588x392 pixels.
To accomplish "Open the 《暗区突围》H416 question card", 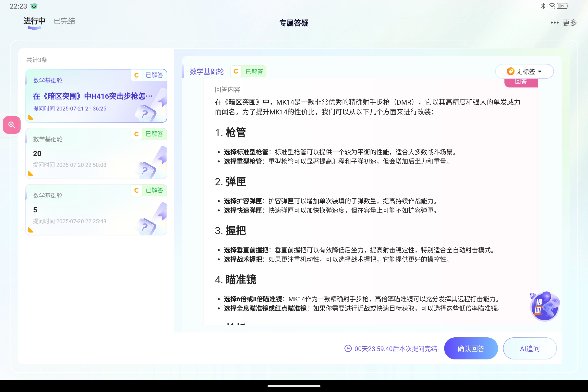I will point(96,96).
